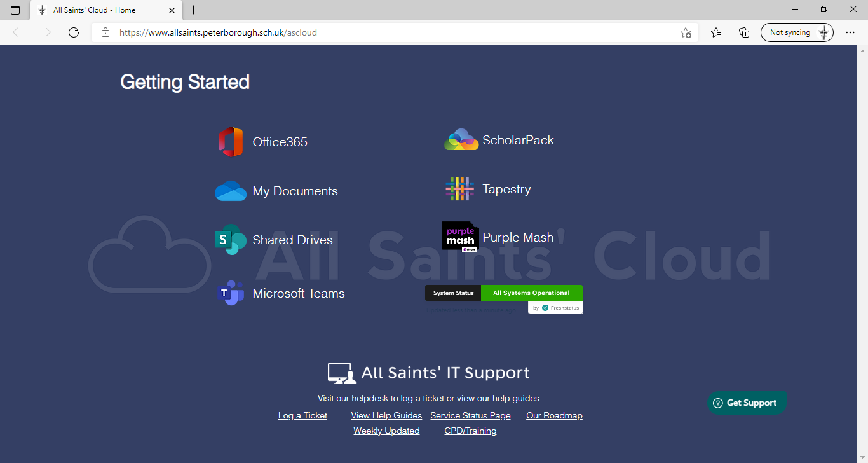Open the Collections icon in toolbar
Viewport: 868px width, 463px height.
pos(744,32)
